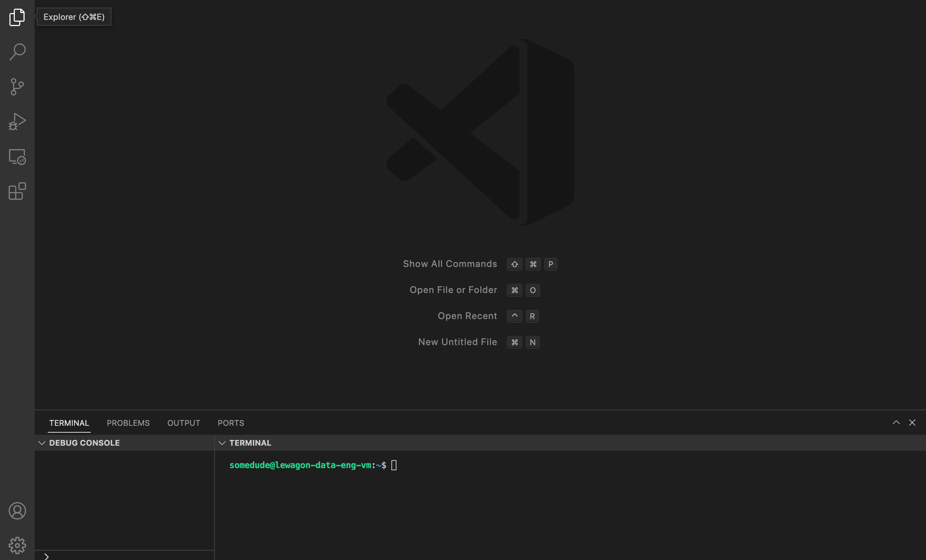
Task: Open the Run and Debug view
Action: click(x=17, y=122)
